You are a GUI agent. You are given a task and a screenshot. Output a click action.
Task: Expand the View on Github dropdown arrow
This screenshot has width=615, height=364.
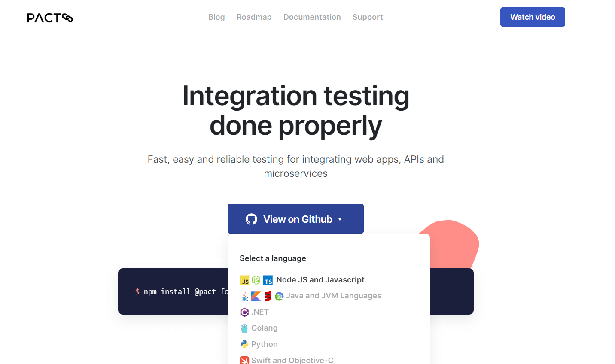[x=339, y=219]
